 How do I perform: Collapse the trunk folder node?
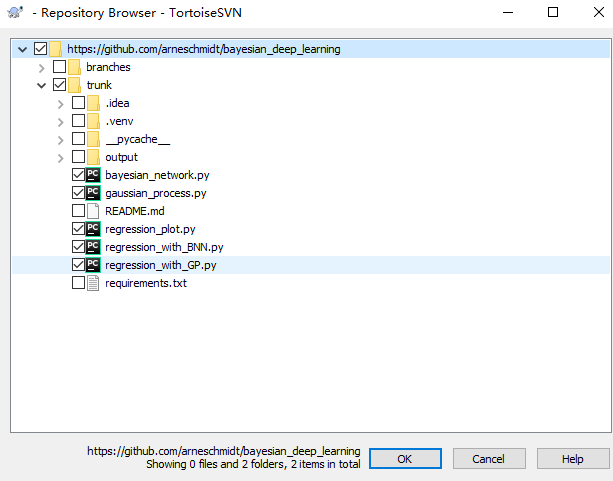click(x=41, y=86)
